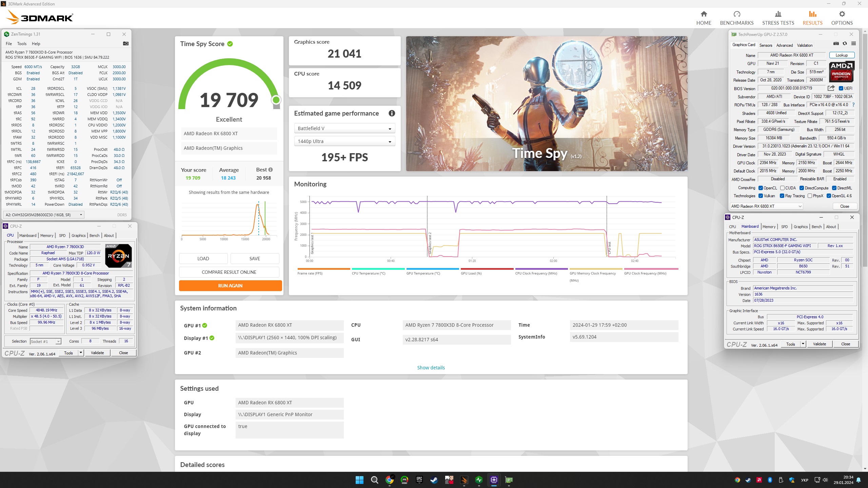Viewport: 868px width, 488px height.
Task: Switch to Sensors tab in GPU-Z
Action: tap(766, 45)
